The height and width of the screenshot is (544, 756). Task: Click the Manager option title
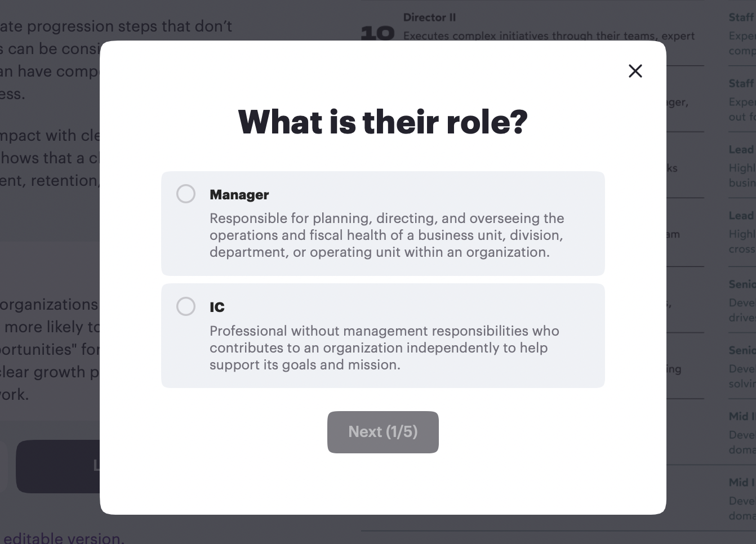239,195
